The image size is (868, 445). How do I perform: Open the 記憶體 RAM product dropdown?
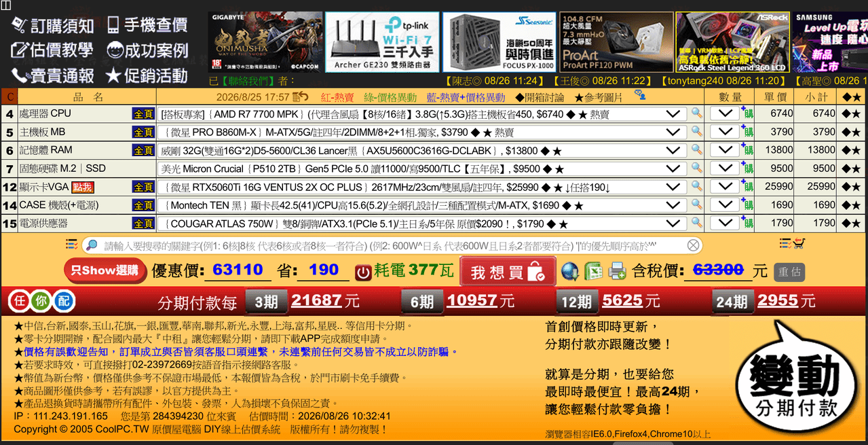pos(421,150)
